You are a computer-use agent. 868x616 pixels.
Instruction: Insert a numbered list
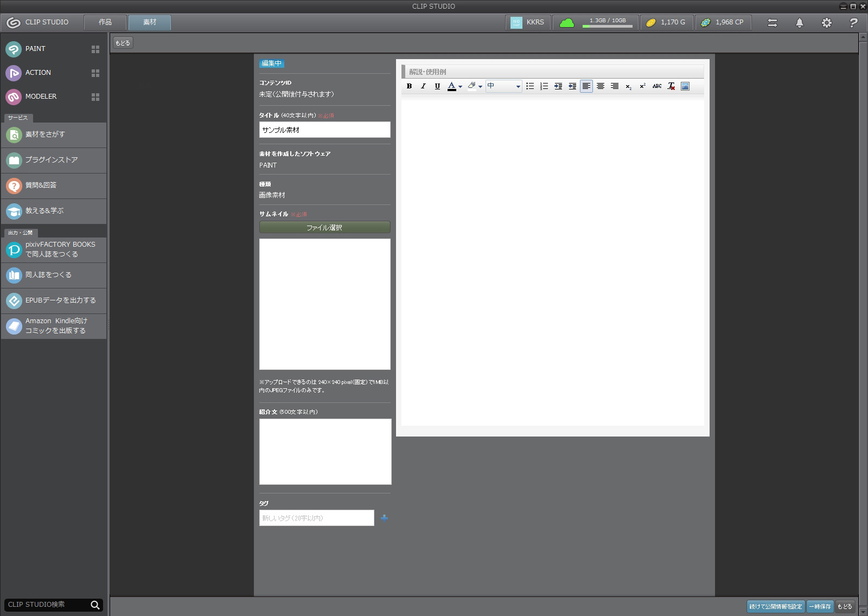(x=544, y=86)
